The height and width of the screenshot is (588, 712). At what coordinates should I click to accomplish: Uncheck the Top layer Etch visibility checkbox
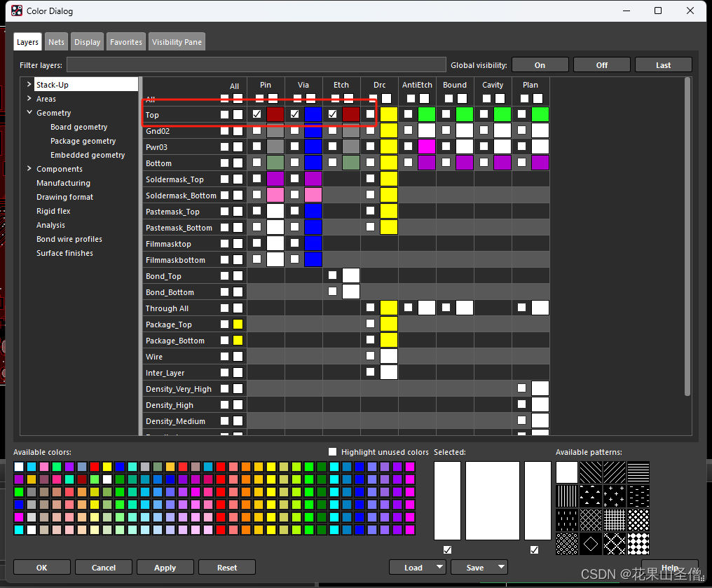tap(332, 114)
